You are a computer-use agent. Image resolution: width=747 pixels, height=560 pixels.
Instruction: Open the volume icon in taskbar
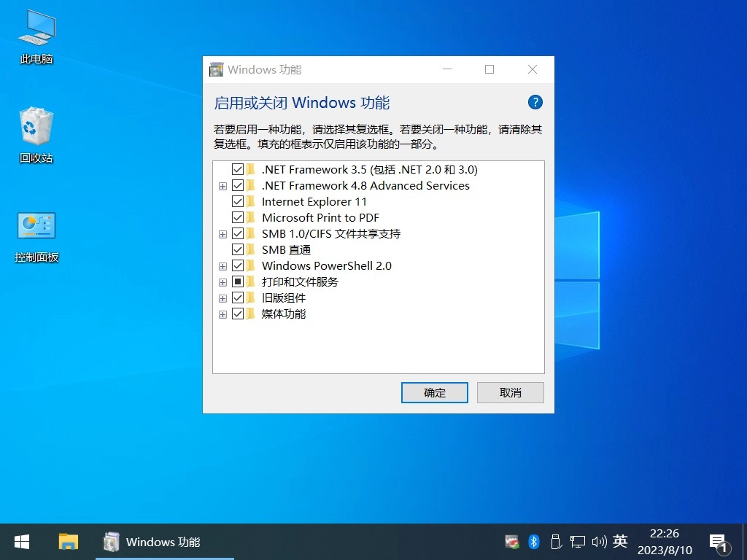(x=598, y=542)
